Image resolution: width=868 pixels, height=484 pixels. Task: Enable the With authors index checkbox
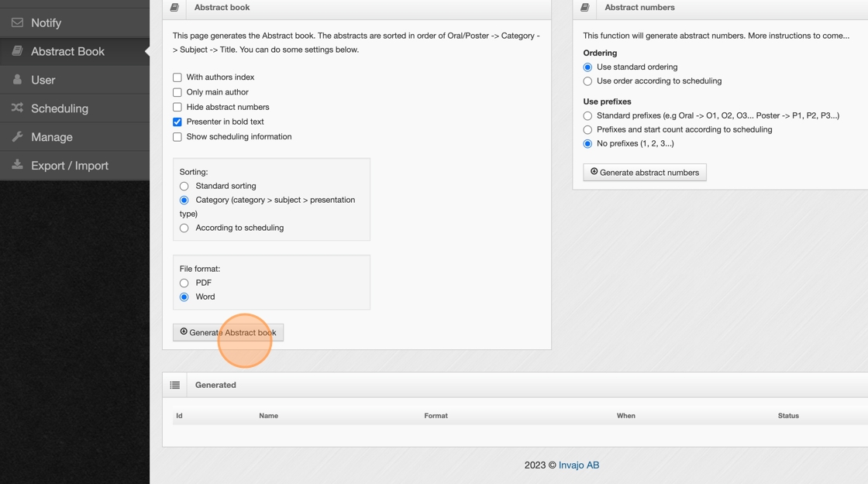click(x=177, y=77)
